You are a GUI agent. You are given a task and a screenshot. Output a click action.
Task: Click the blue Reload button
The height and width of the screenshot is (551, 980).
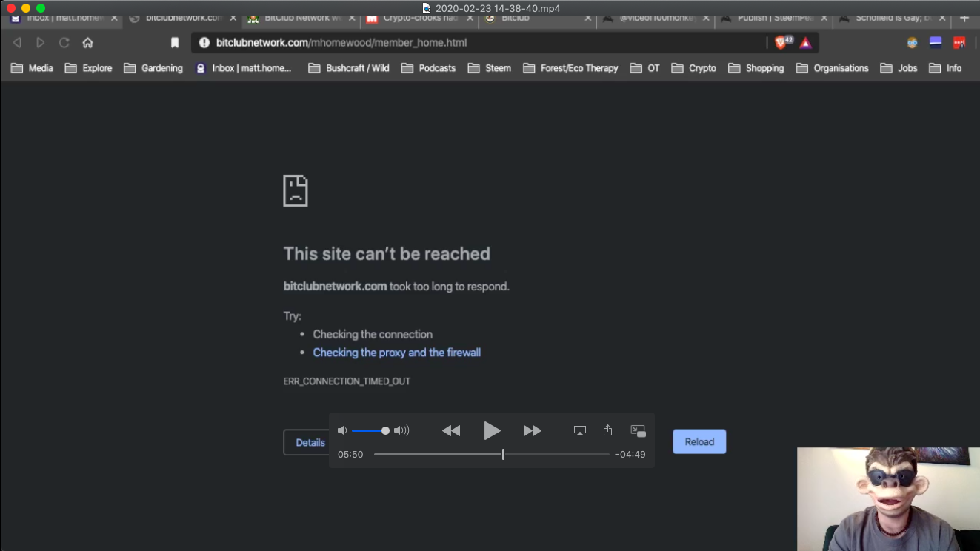coord(699,441)
